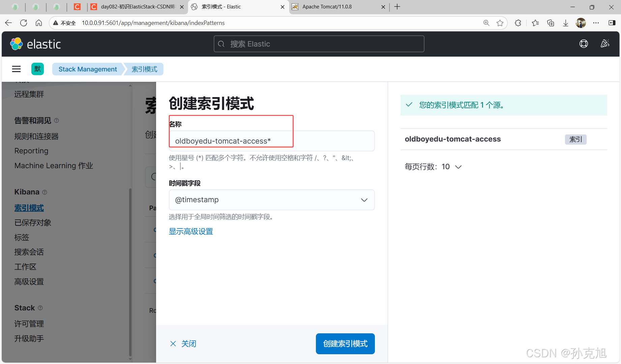This screenshot has width=621, height=364.
Task: Open 索引模式 in sidebar
Action: click(x=29, y=208)
